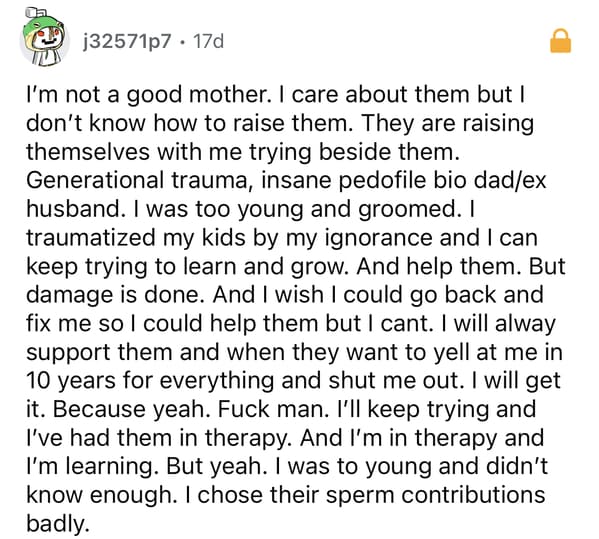The height and width of the screenshot is (539, 599).
Task: Open the j32571p7 user profile link
Action: pos(127,41)
